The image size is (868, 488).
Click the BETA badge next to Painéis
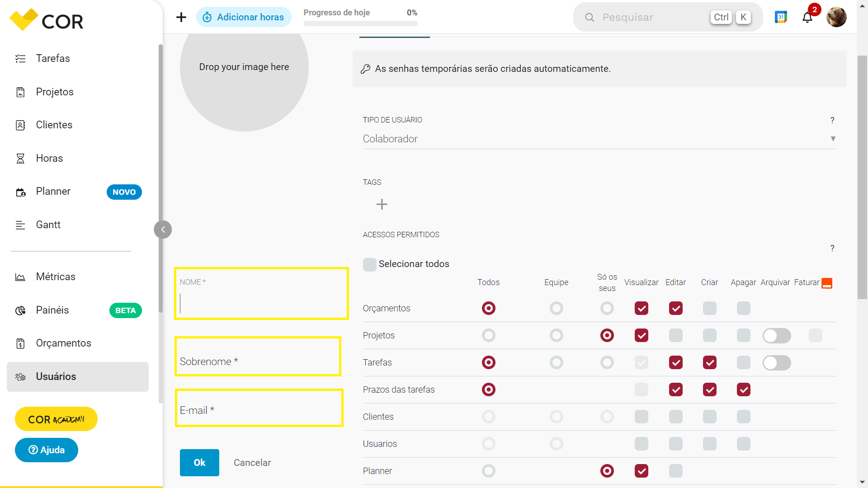(x=126, y=311)
